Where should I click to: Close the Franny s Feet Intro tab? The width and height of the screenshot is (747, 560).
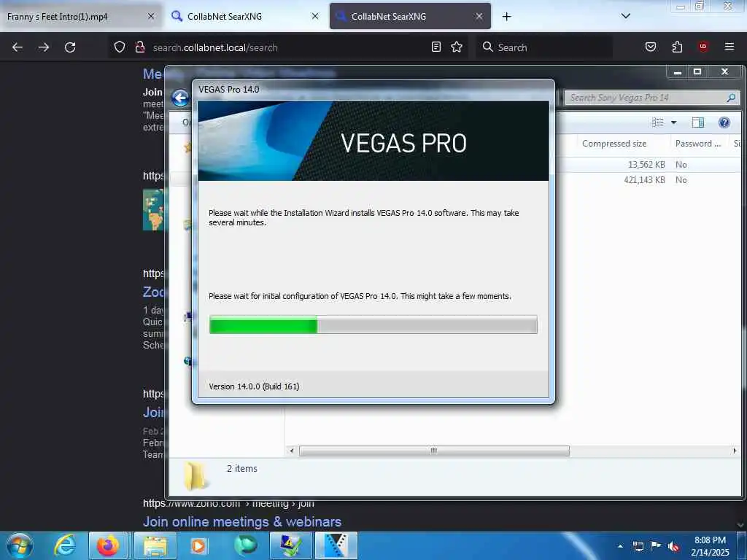[x=150, y=16]
